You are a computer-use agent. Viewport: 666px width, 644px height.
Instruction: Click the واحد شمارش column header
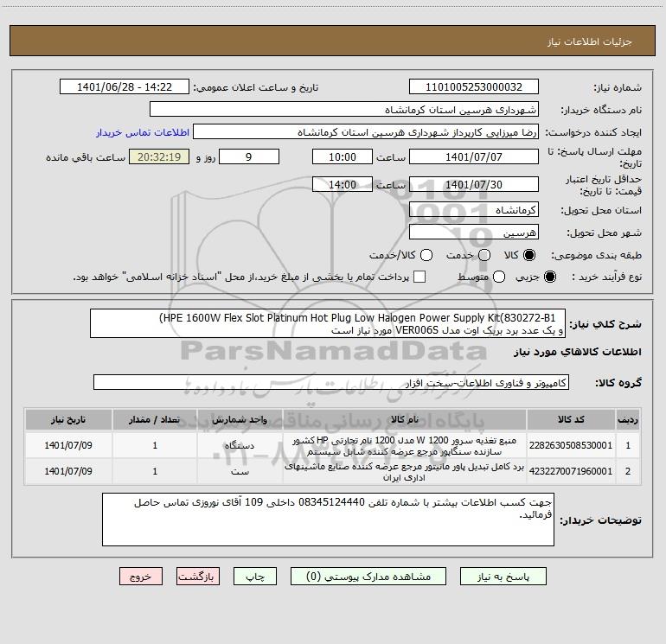240,419
